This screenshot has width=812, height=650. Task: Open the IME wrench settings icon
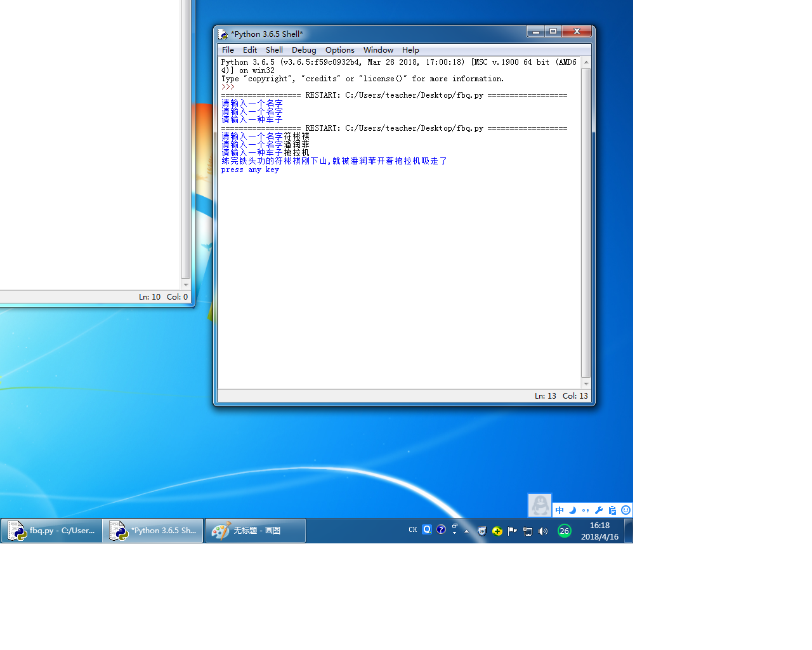tap(599, 510)
